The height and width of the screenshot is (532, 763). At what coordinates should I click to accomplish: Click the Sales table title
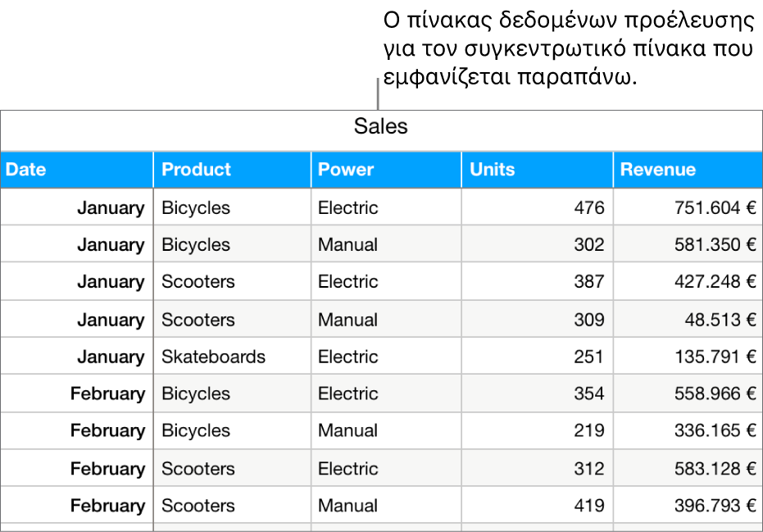(x=380, y=127)
